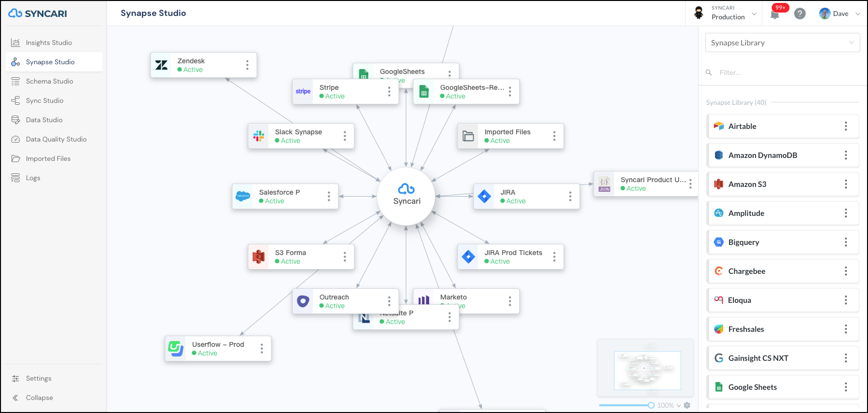This screenshot has height=413, width=868.
Task: Click the Outreach synapse icon
Action: pyautogui.click(x=303, y=301)
